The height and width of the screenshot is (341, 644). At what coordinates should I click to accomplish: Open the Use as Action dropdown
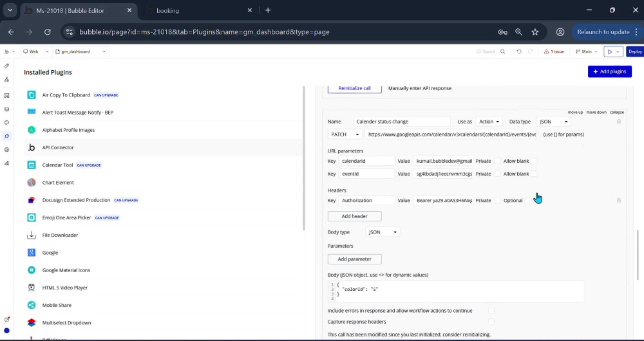pos(489,122)
